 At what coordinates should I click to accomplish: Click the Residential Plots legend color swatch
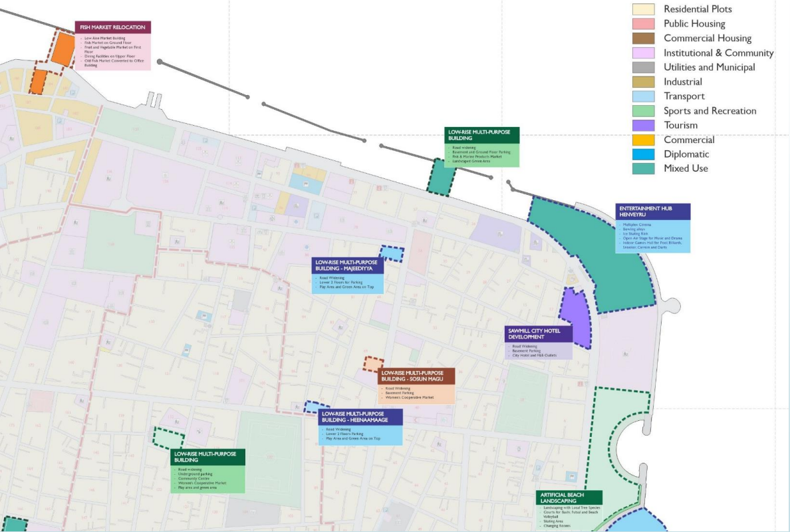point(643,9)
